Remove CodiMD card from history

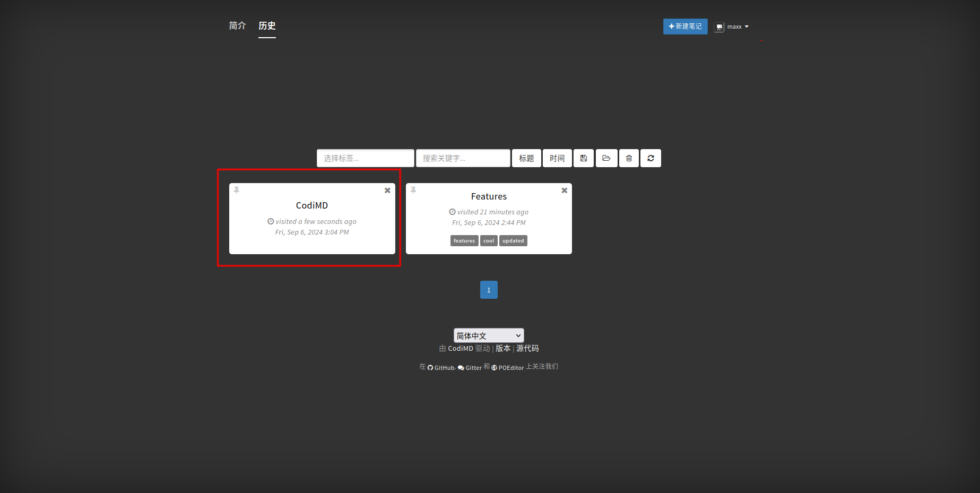pyautogui.click(x=387, y=191)
